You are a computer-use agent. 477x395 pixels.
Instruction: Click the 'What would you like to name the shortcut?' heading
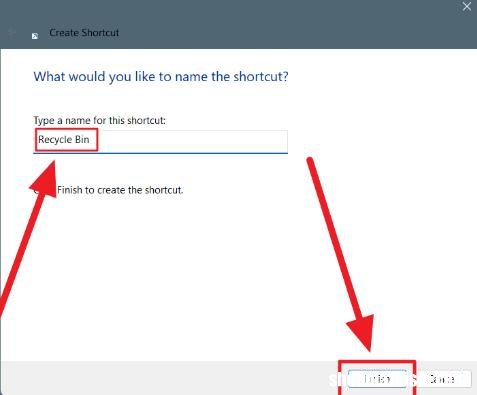click(161, 77)
